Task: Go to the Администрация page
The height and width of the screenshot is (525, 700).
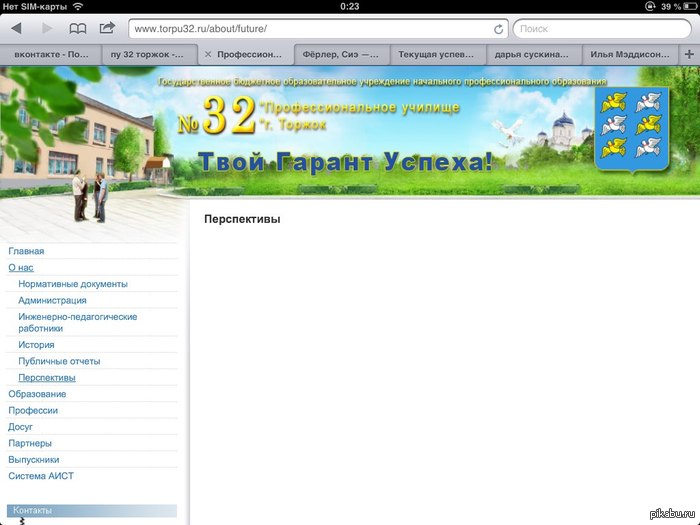Action: [52, 300]
